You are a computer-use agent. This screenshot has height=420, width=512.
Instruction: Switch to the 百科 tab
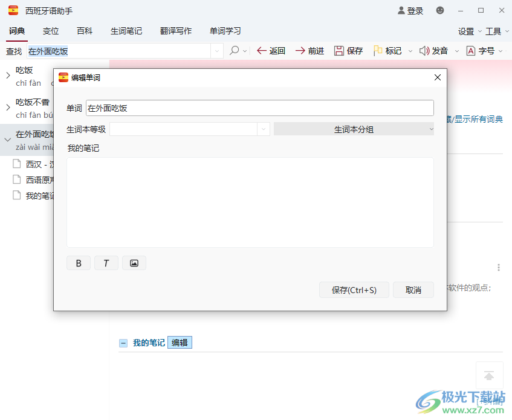(85, 31)
